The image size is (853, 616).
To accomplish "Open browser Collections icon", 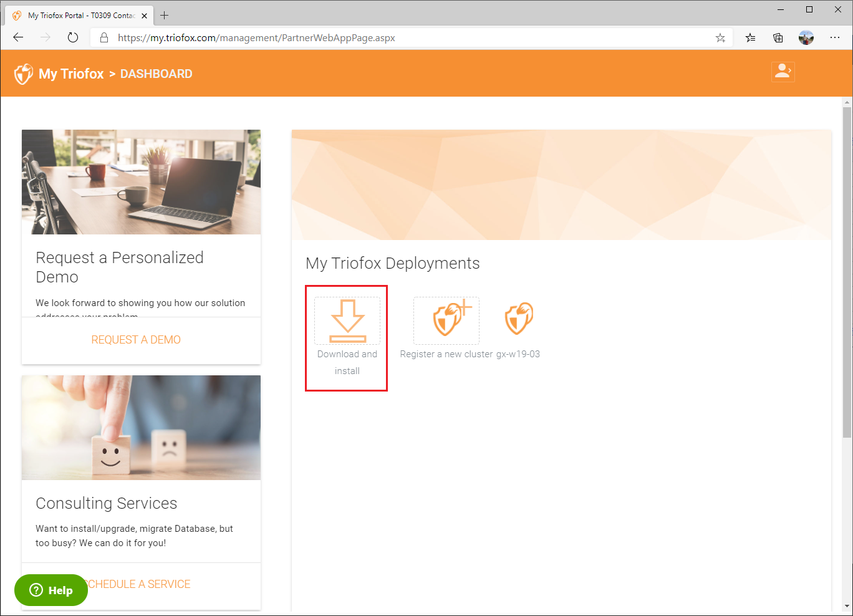I will [778, 37].
